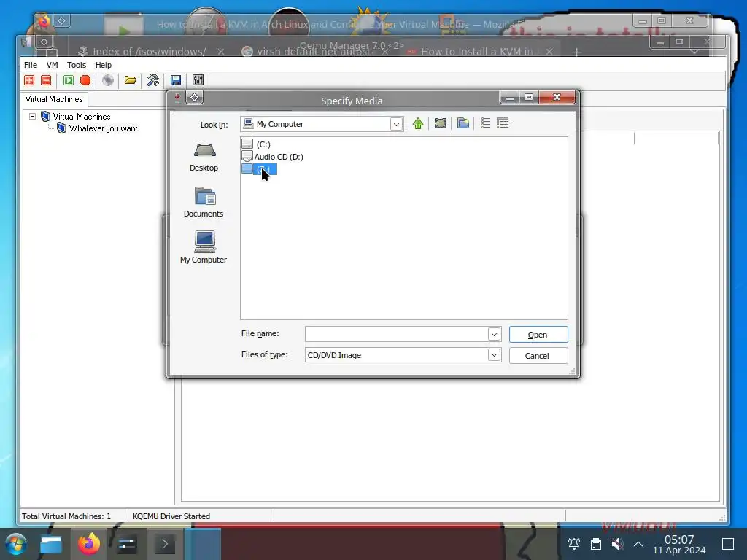
Task: Expand the Files of type dropdown
Action: point(494,355)
